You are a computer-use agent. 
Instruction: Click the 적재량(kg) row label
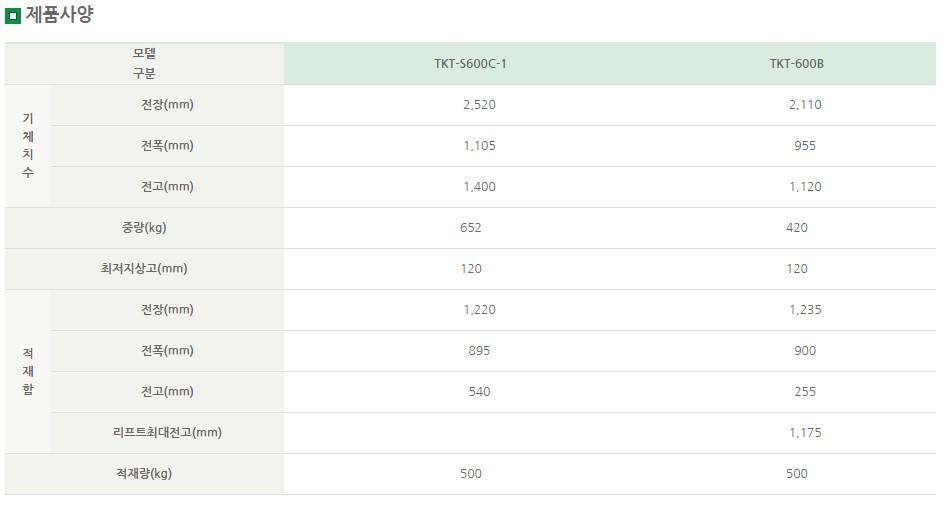[144, 474]
